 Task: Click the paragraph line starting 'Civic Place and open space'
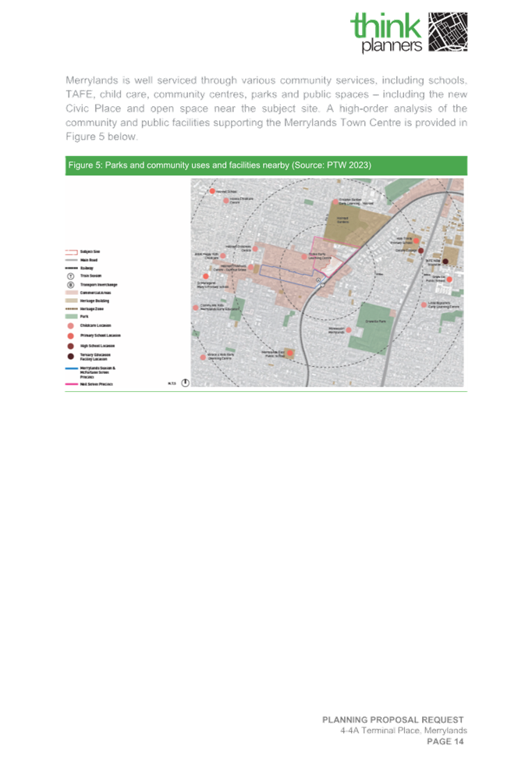coord(266,109)
